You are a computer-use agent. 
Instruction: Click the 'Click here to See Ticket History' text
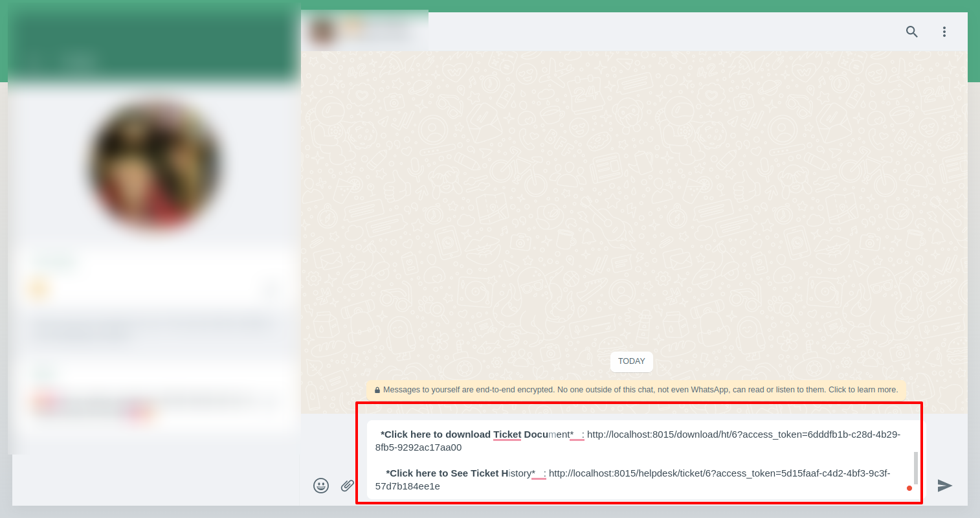tap(461, 473)
